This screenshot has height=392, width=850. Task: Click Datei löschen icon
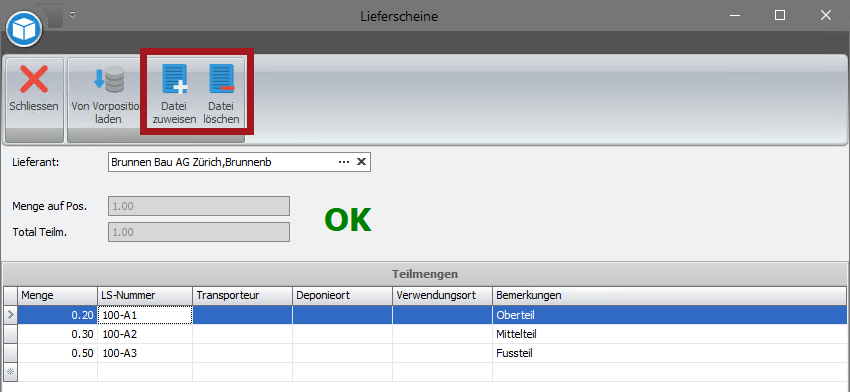tap(222, 80)
